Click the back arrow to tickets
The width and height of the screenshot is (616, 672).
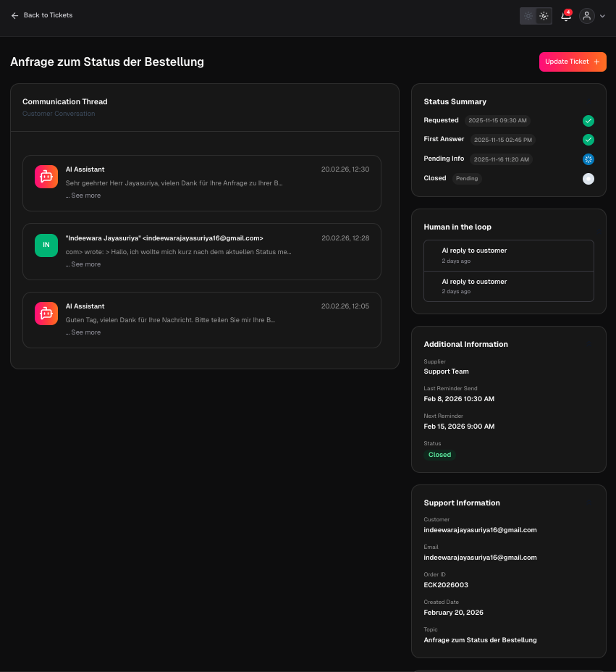(x=14, y=15)
